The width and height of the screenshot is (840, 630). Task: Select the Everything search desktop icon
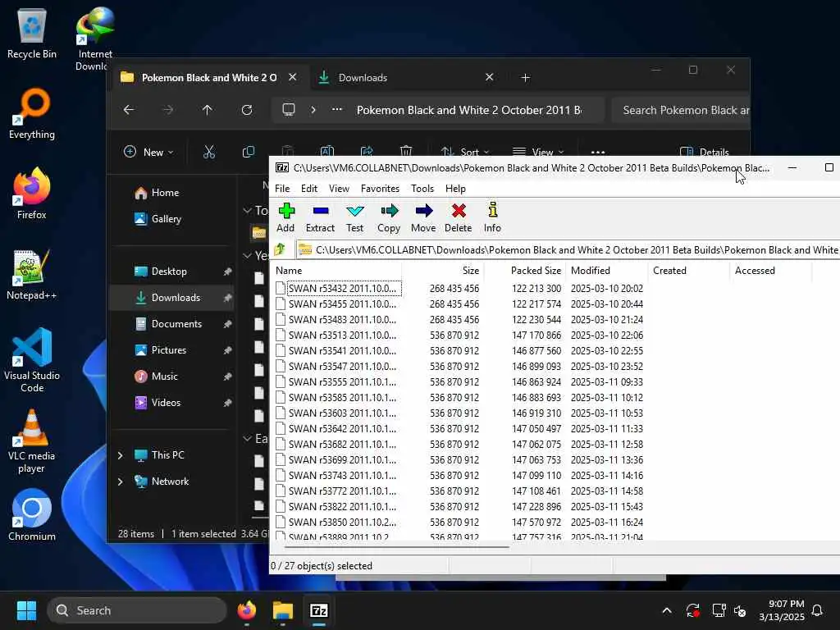[x=32, y=114]
